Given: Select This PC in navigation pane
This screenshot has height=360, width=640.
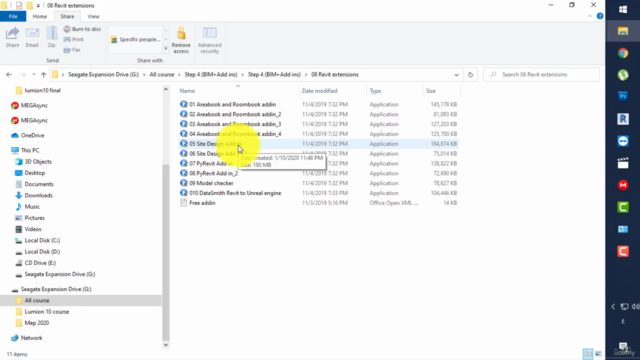Looking at the screenshot, I should pos(30,150).
